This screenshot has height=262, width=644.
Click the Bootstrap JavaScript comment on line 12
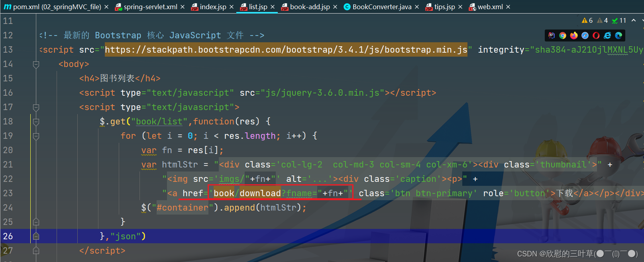152,35
